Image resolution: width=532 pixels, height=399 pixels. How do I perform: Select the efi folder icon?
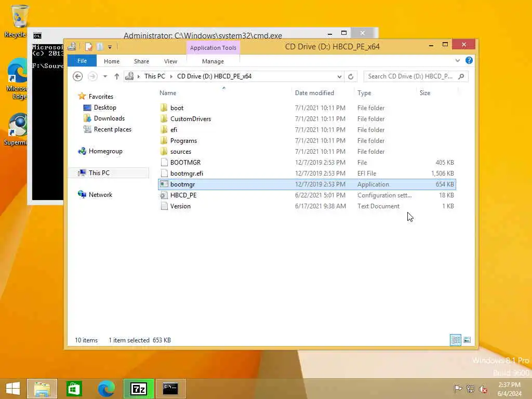pos(164,129)
